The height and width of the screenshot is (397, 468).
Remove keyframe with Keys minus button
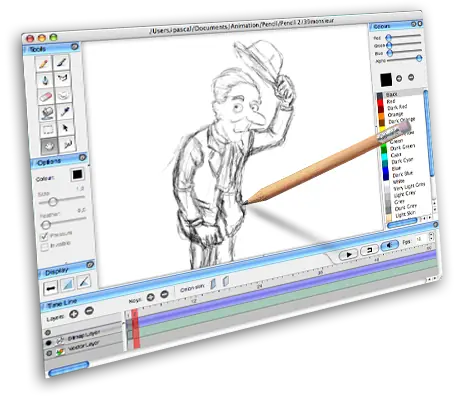click(164, 294)
